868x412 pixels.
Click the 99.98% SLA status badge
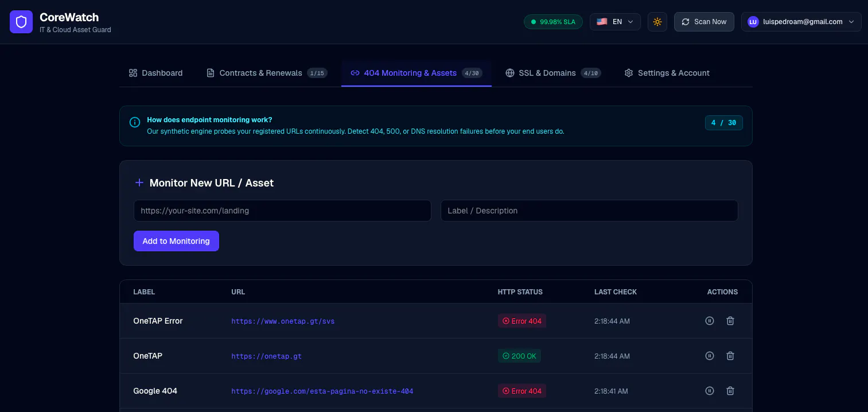point(553,22)
